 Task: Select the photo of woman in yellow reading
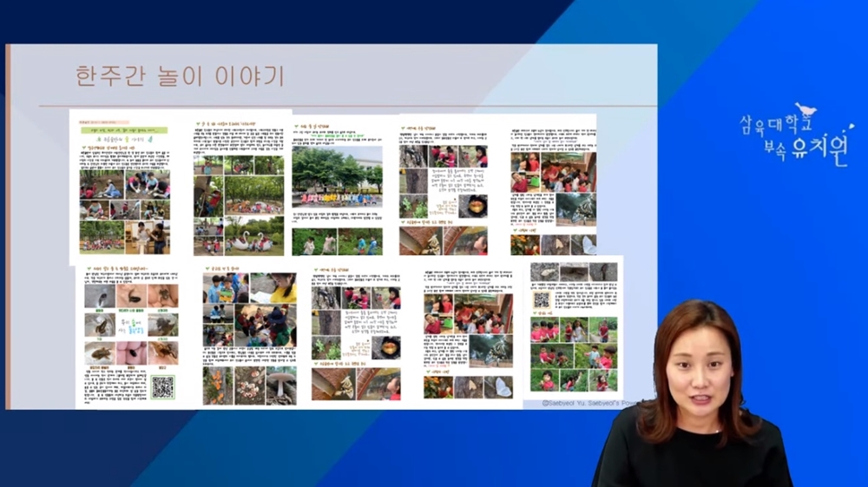[x=273, y=288]
